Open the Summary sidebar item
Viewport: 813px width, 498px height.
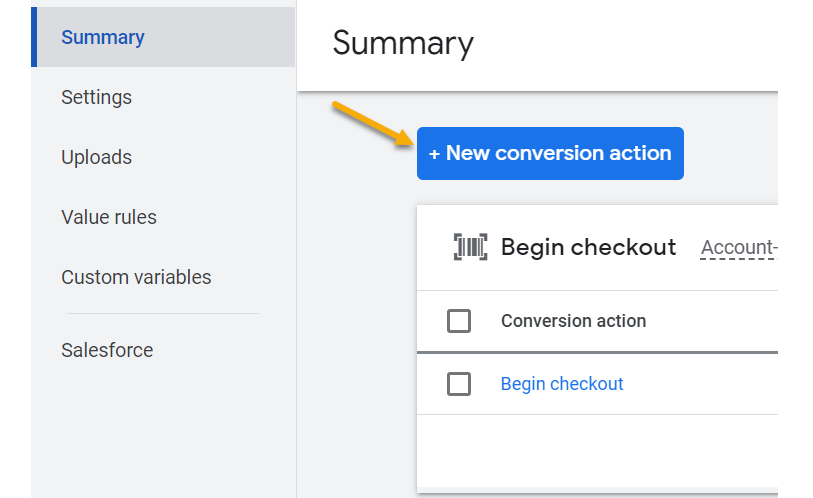click(x=103, y=37)
